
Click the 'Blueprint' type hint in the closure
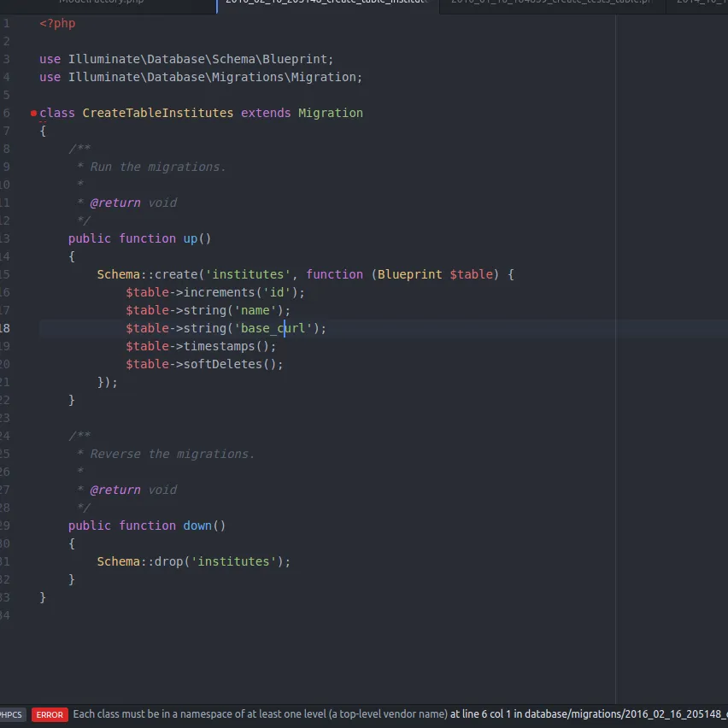409,274
